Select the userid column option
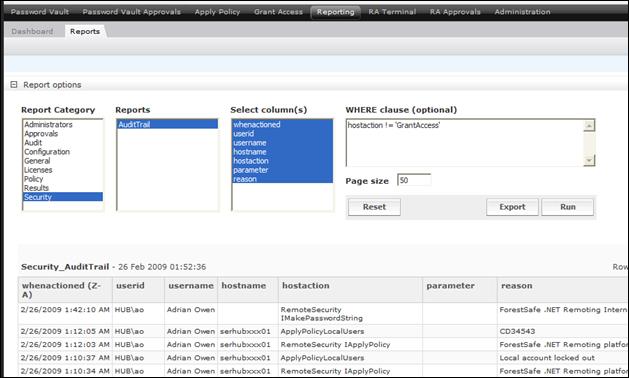Image resolution: width=629 pixels, height=378 pixels. [x=282, y=134]
